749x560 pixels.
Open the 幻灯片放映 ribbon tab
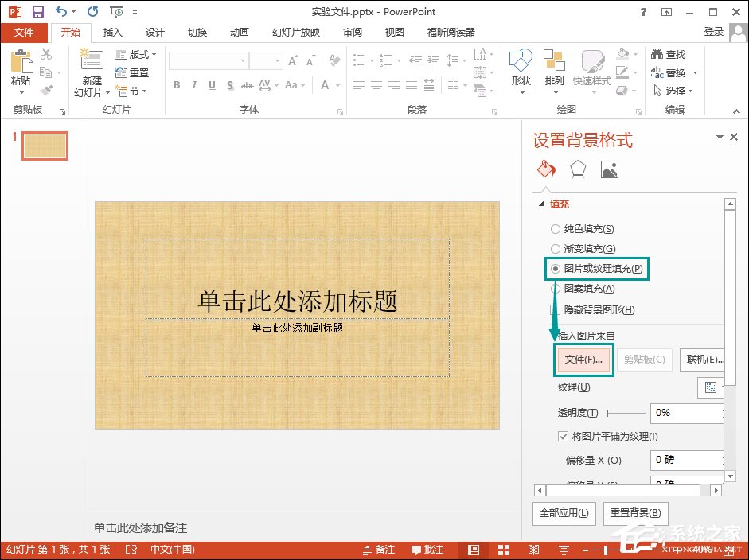click(296, 33)
